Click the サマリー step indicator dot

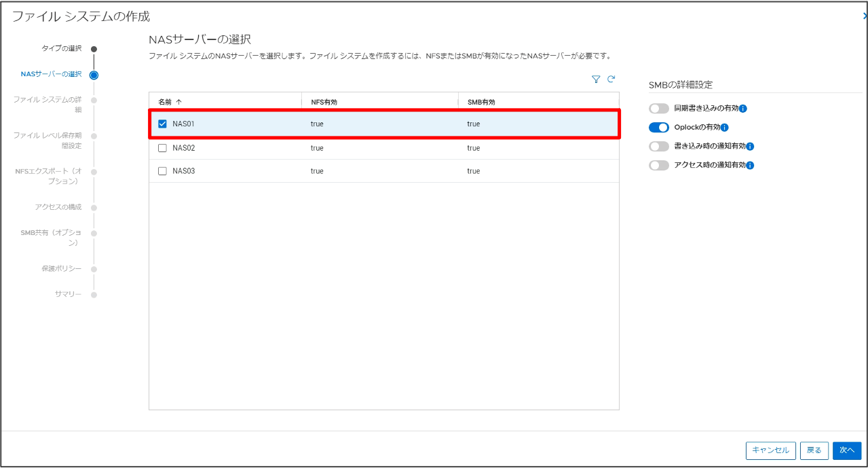[x=94, y=294]
